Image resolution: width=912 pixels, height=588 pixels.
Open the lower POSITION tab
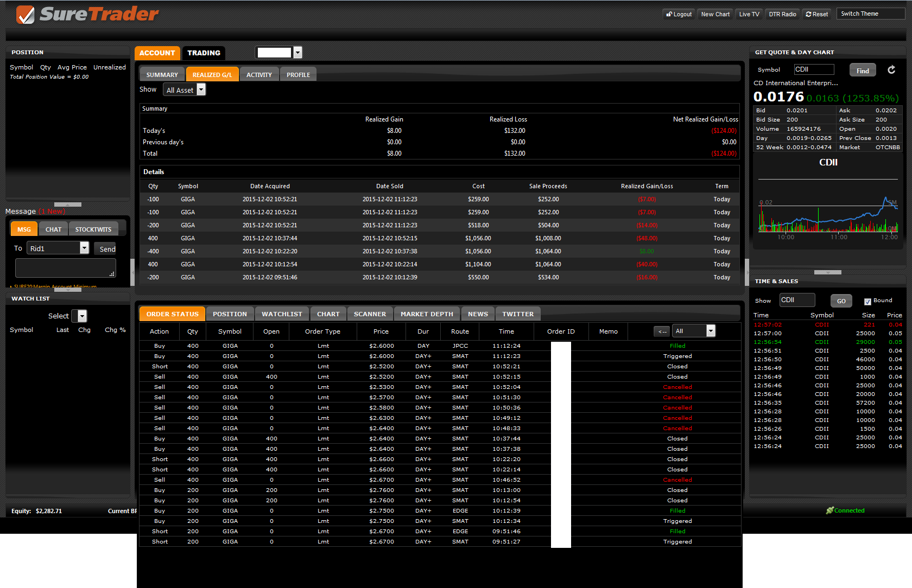click(x=230, y=314)
